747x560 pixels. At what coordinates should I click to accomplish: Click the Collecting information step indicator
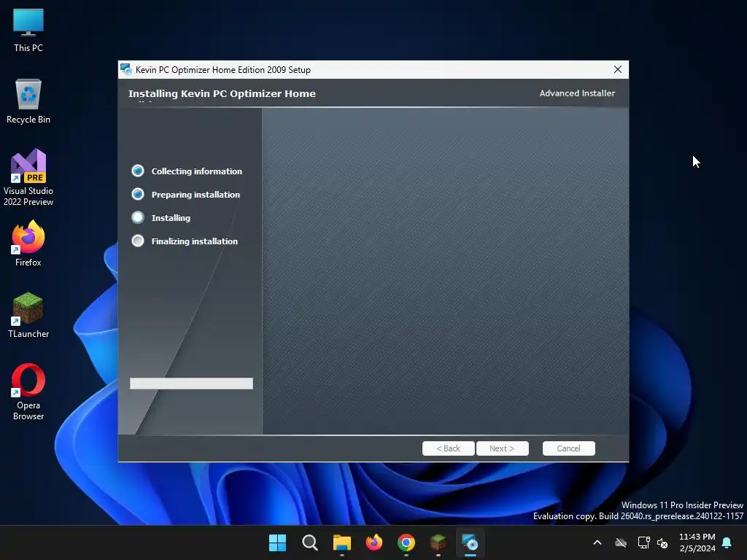pos(138,171)
